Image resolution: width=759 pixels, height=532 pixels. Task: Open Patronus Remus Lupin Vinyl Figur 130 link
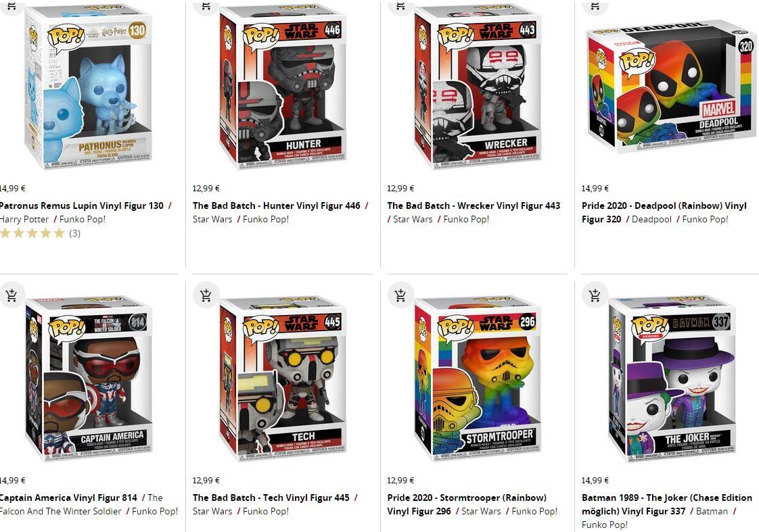[81, 205]
